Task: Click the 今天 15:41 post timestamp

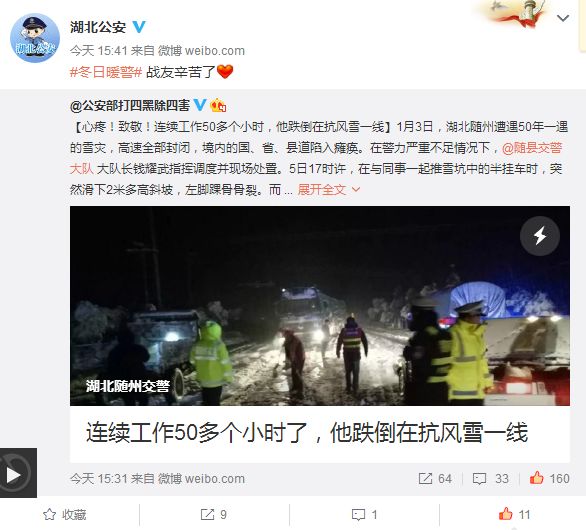Action: click(x=99, y=50)
